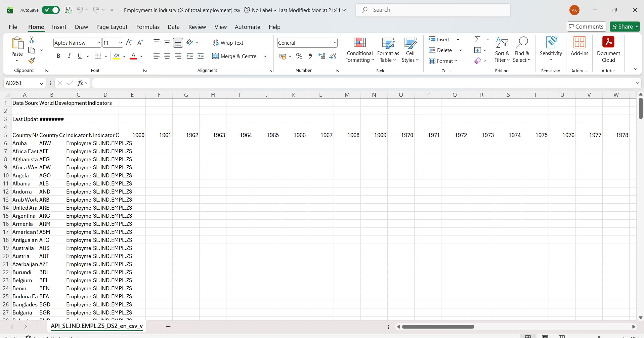Image resolution: width=644 pixels, height=338 pixels.
Task: Open Sort & Filter tool
Action: [502, 50]
